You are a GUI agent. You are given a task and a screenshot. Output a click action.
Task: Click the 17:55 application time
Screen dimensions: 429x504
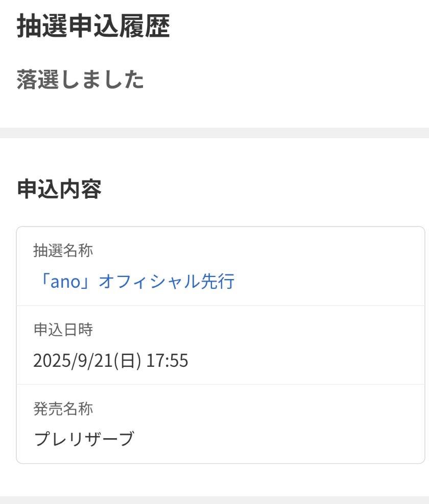[167, 361]
